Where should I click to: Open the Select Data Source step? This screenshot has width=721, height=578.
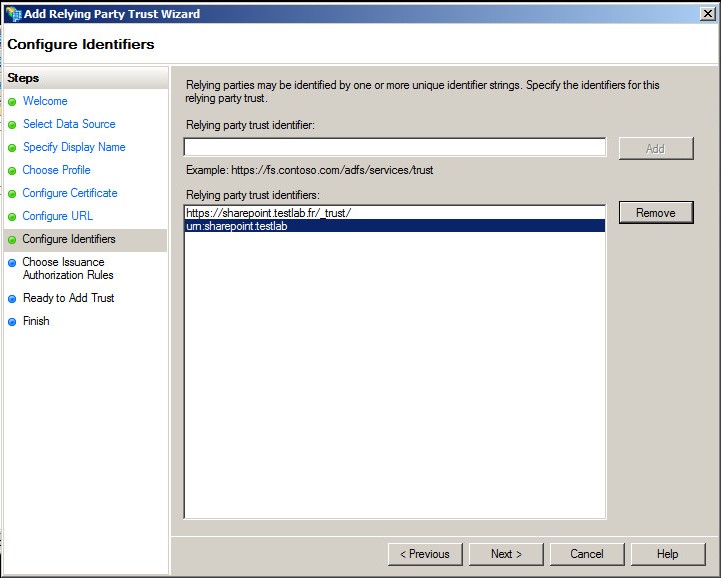(69, 124)
